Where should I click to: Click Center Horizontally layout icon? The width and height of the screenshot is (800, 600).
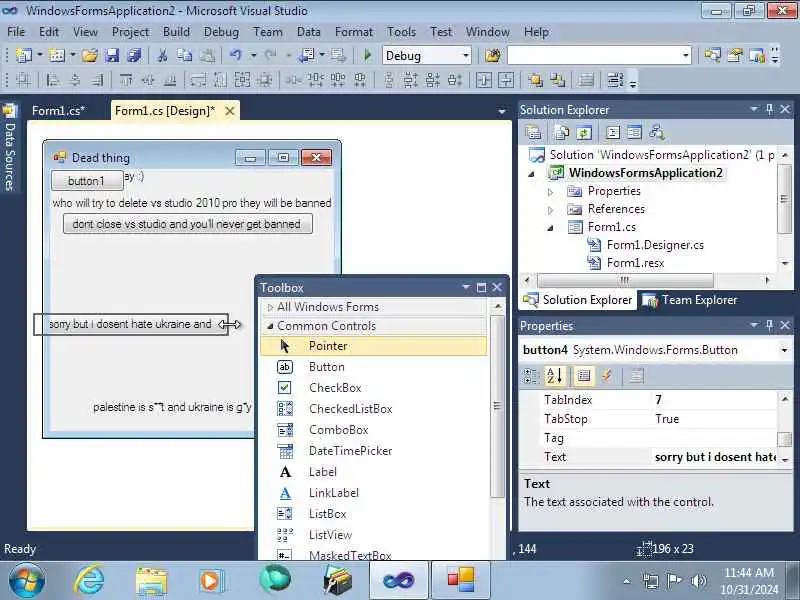click(x=484, y=80)
